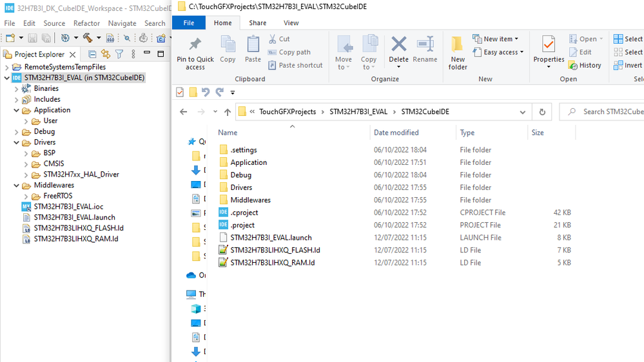Expand the User folder in tree
This screenshot has width=644, height=362.
click(x=26, y=121)
